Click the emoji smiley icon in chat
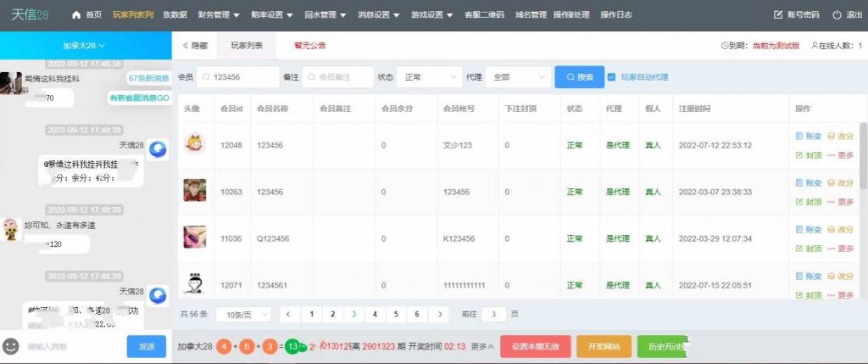868x364 pixels. click(11, 346)
